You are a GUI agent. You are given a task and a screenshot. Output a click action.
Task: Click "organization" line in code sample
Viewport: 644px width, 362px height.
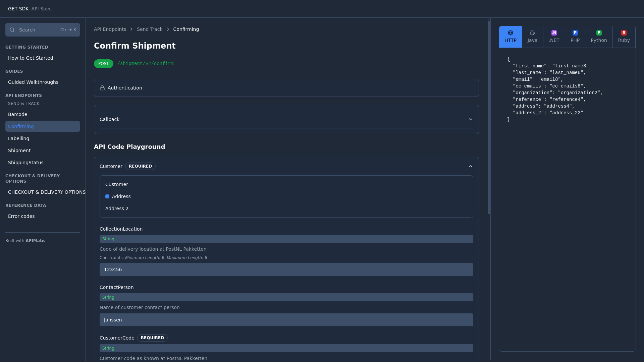[558, 93]
